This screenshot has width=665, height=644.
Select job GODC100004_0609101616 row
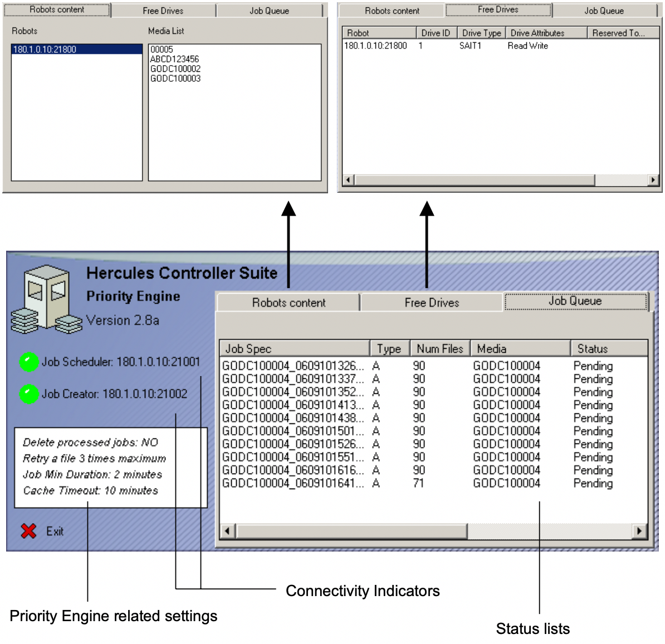tap(434, 471)
